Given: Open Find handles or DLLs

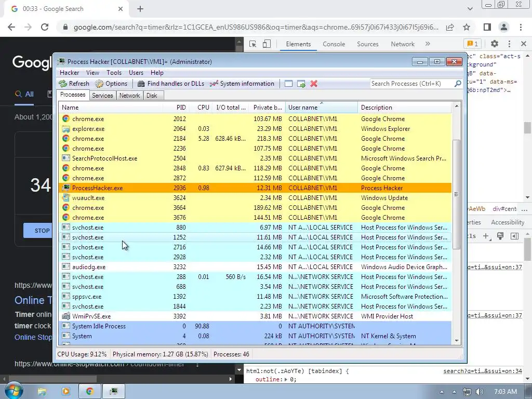Looking at the screenshot, I should click(171, 84).
